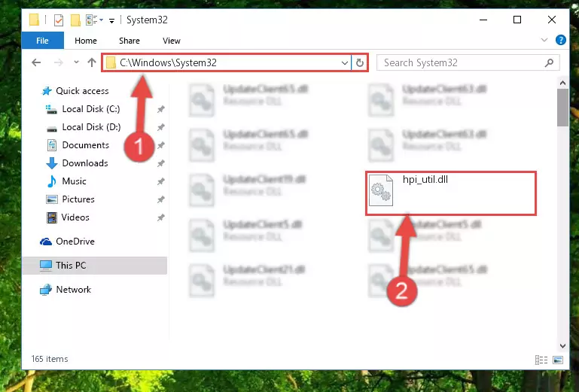Open Videos in navigation pane
Viewport: 579px width, 392px height.
75,217
